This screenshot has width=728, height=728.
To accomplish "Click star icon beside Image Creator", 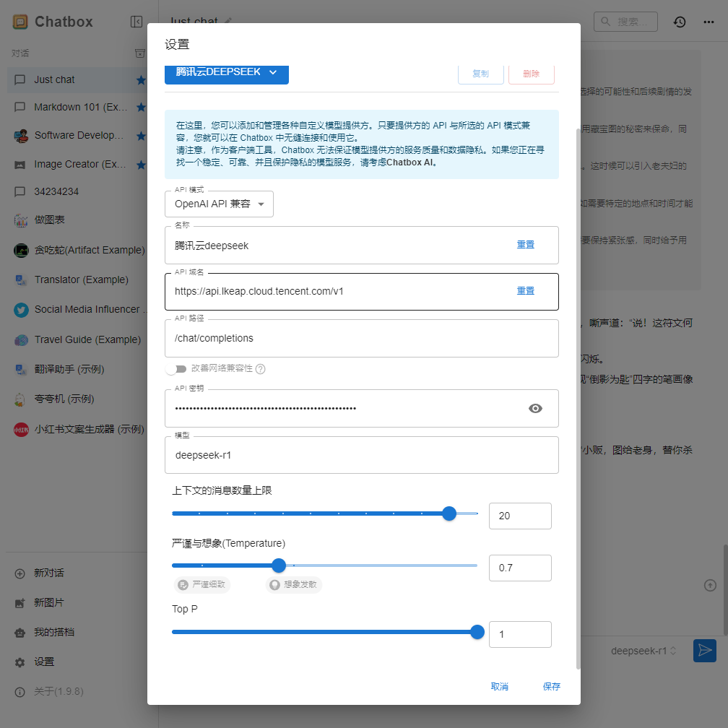I will (x=141, y=165).
